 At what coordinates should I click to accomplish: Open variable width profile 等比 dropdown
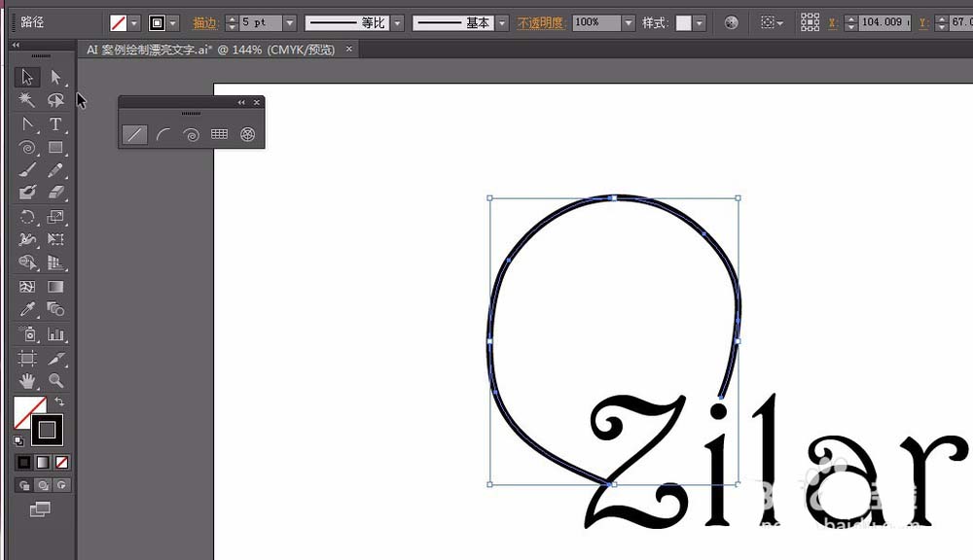(x=398, y=23)
